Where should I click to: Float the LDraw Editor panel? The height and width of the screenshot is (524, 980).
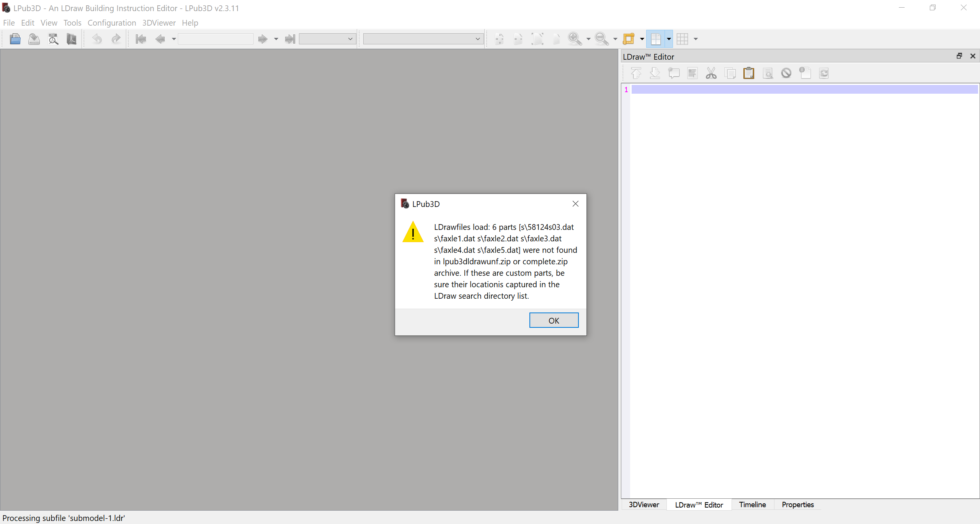(x=959, y=56)
